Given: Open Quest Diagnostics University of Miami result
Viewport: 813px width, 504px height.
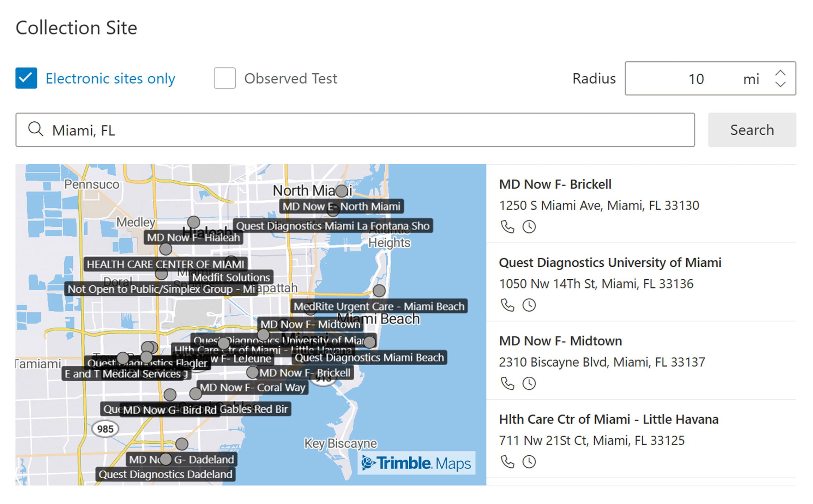Looking at the screenshot, I should 610,262.
